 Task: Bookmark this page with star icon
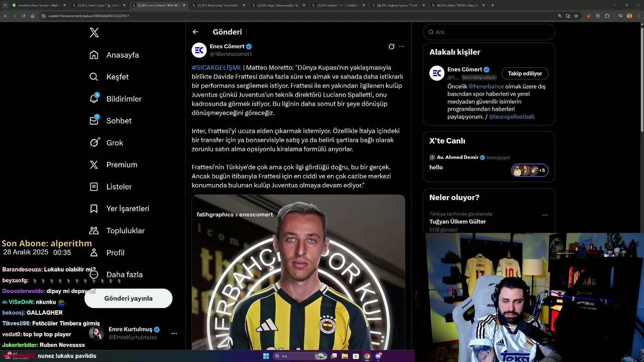click(576, 16)
